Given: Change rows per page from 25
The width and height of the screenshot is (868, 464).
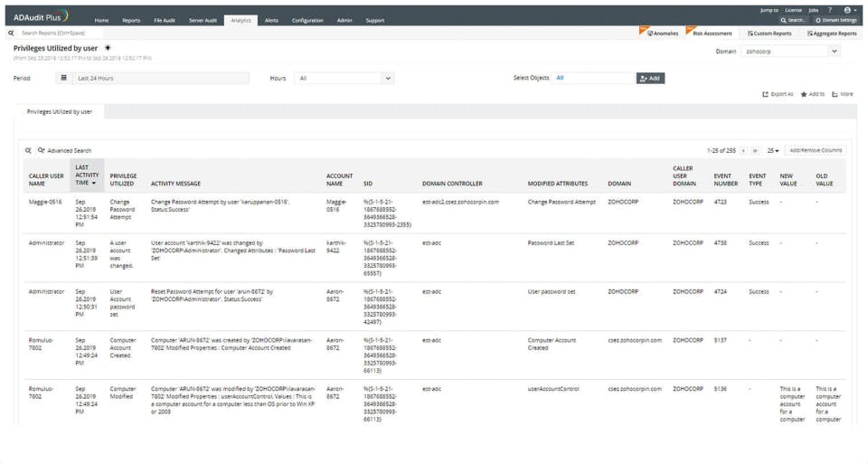Looking at the screenshot, I should [772, 151].
